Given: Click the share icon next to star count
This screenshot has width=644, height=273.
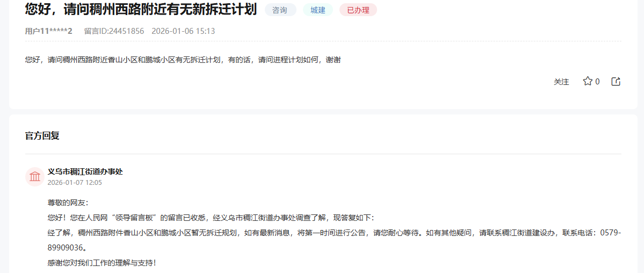Looking at the screenshot, I should pos(616,82).
